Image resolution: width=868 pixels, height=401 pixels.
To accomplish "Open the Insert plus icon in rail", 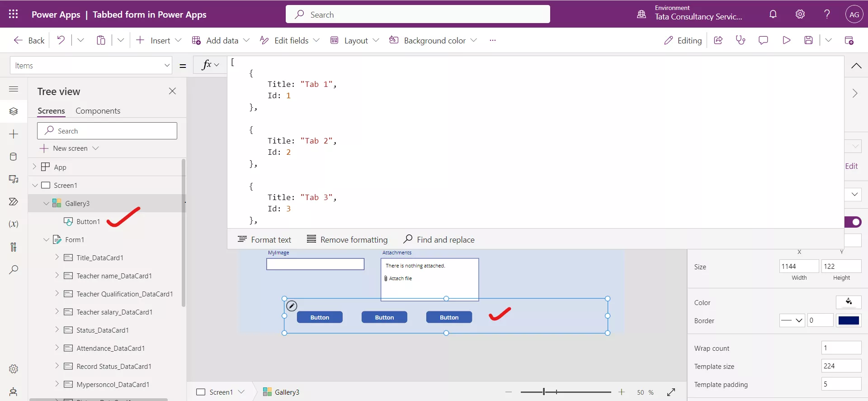I will (x=14, y=134).
